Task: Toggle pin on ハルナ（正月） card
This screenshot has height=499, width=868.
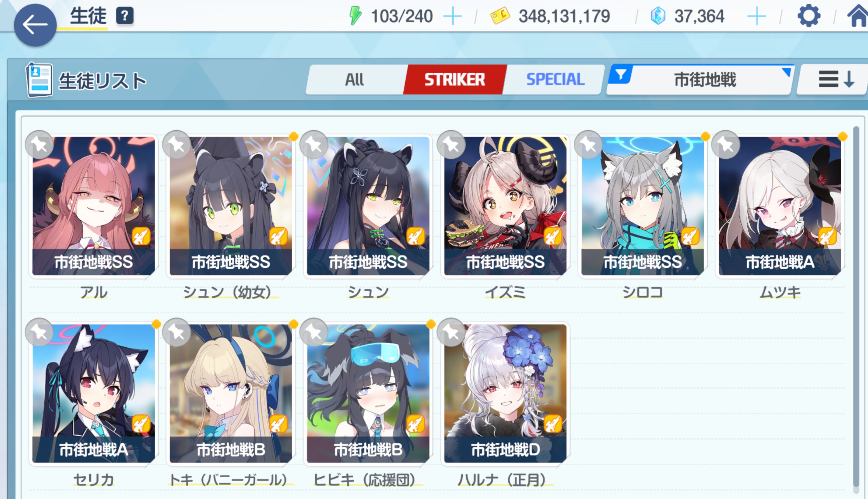Action: 451,332
